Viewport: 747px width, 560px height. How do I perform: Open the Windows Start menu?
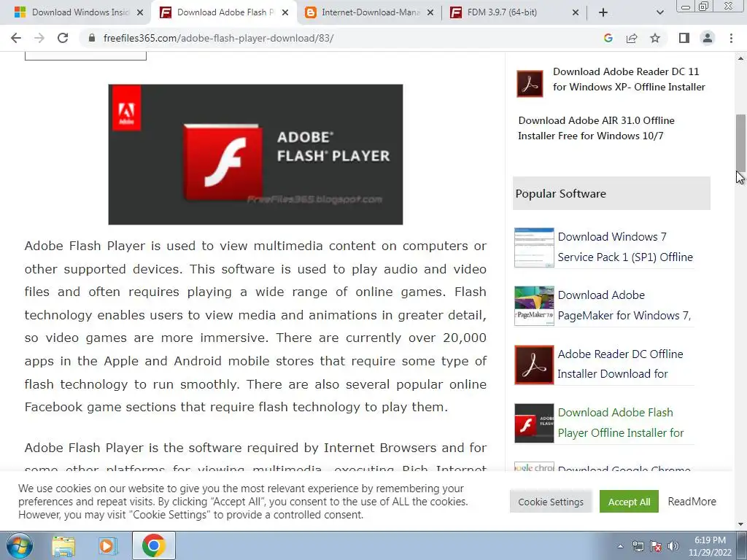(19, 545)
